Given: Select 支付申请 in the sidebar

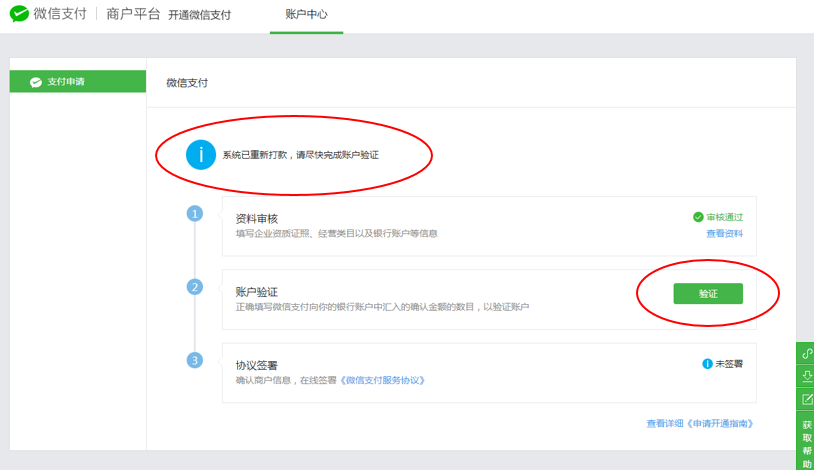Looking at the screenshot, I should [78, 82].
